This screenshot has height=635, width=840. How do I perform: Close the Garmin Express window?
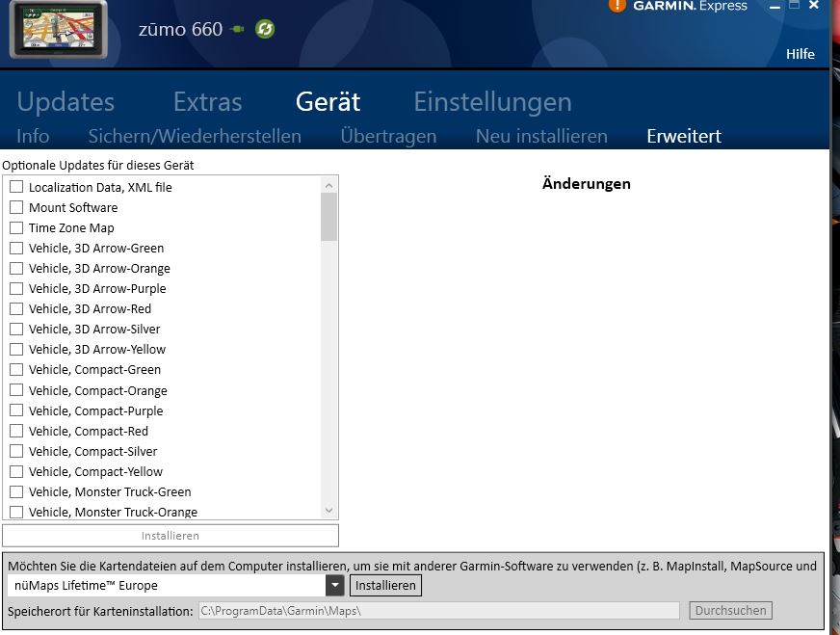pos(815,6)
